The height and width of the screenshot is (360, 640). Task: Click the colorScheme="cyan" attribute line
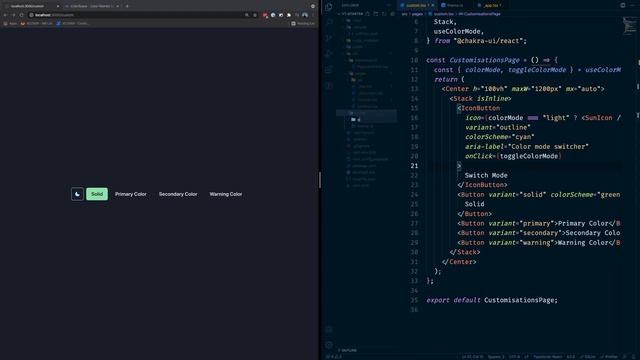click(x=500, y=137)
